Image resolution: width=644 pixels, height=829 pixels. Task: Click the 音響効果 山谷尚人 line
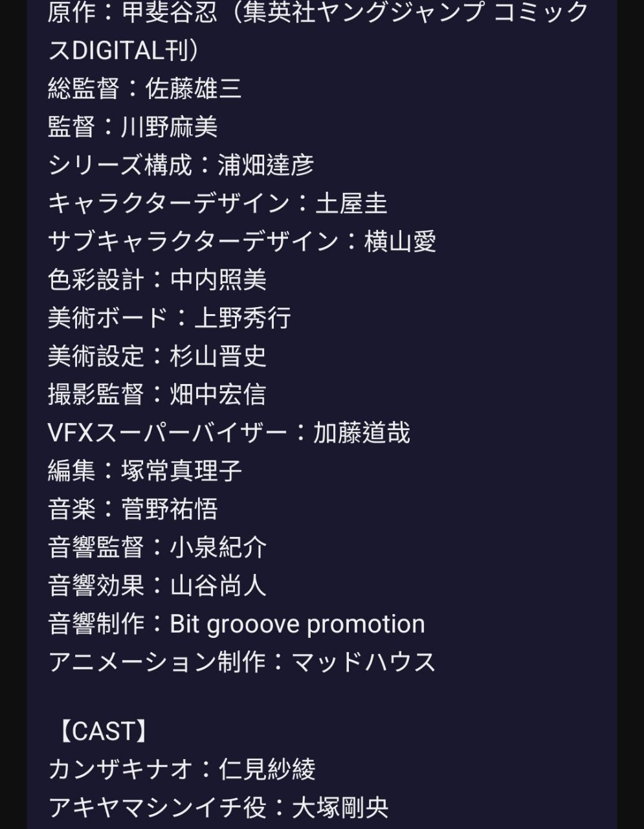[x=157, y=585]
